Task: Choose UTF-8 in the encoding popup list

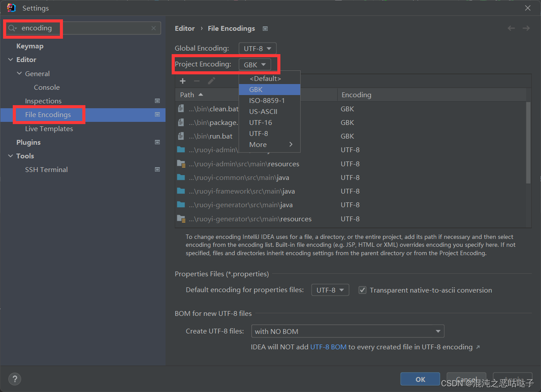Action: (269, 133)
